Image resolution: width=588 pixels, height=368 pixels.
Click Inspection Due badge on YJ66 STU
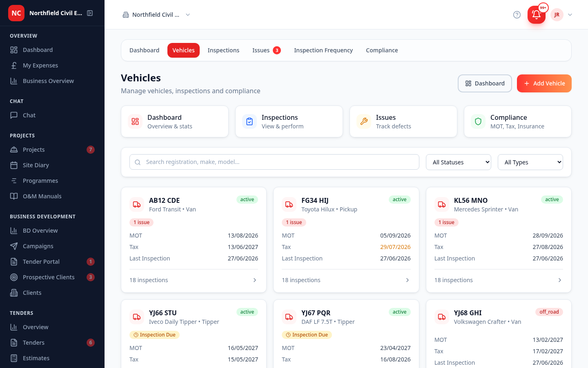point(154,335)
